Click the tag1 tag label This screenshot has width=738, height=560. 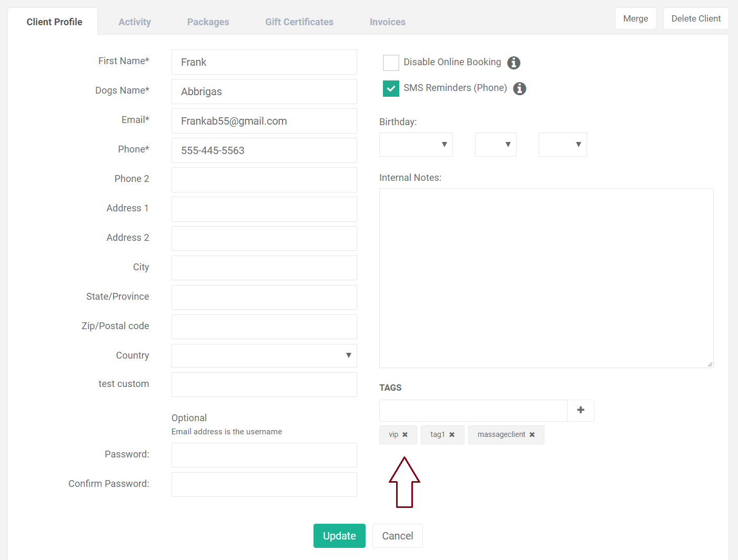pyautogui.click(x=438, y=434)
